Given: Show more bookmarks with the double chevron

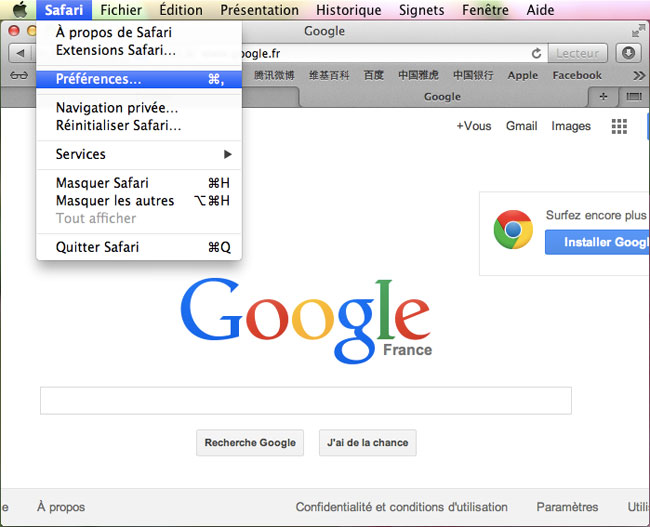Looking at the screenshot, I should pos(639,75).
